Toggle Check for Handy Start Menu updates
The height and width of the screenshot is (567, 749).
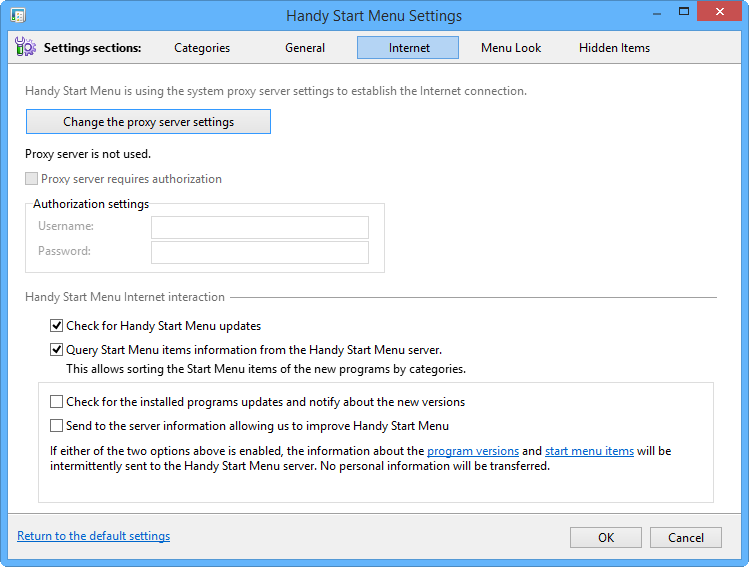click(x=56, y=326)
